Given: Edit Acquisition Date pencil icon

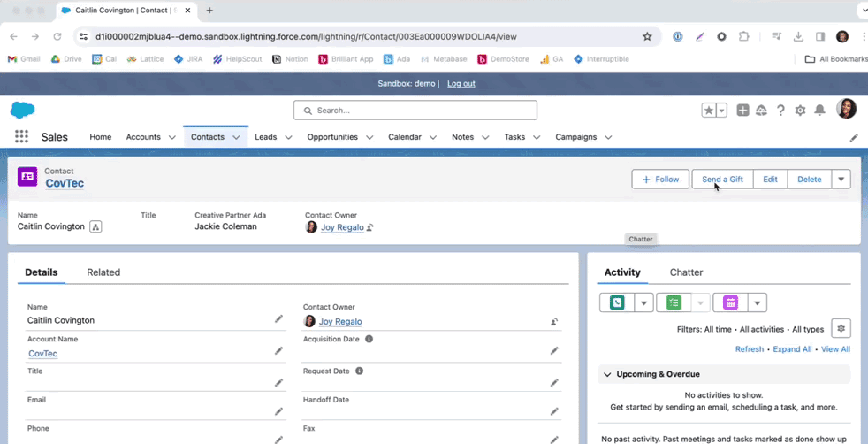Looking at the screenshot, I should coord(554,351).
